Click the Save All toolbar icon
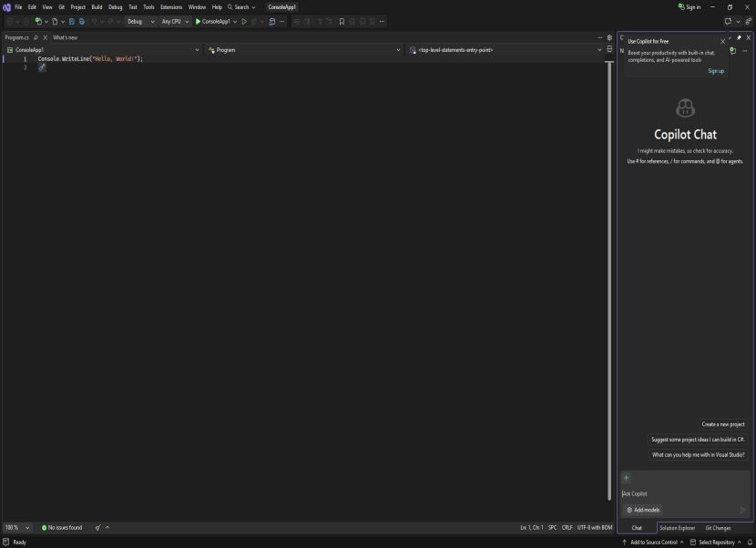Image resolution: width=756 pixels, height=548 pixels. click(82, 21)
